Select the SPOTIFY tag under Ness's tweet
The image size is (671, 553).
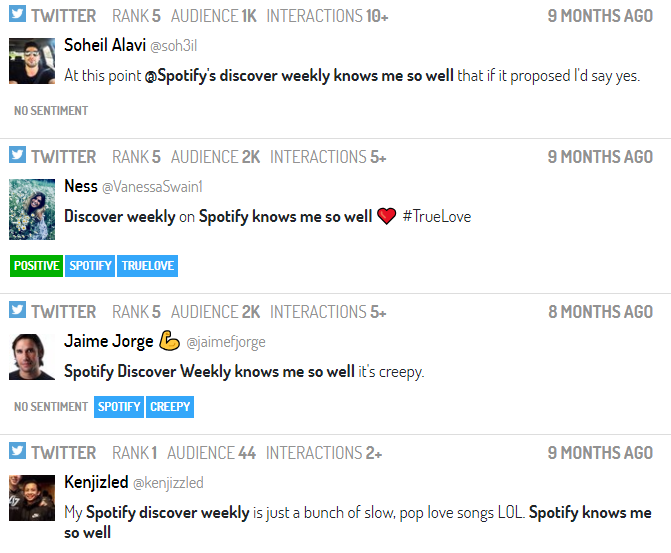click(90, 266)
